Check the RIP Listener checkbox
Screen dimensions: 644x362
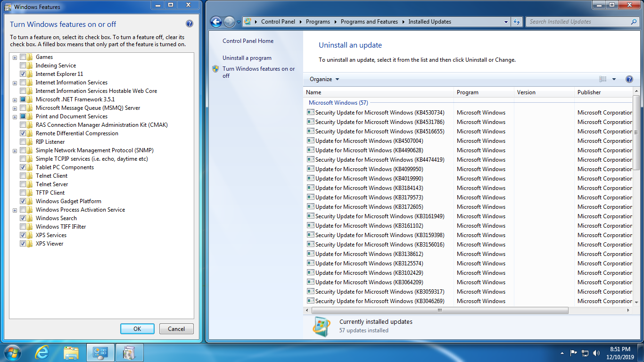coord(23,142)
